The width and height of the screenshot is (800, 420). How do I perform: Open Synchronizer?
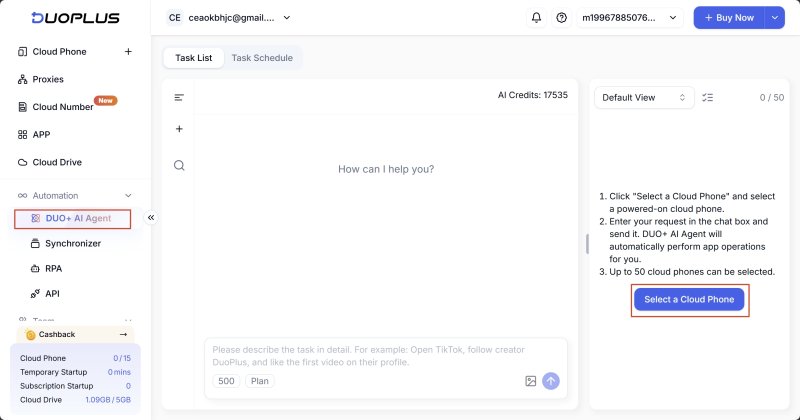click(66, 243)
